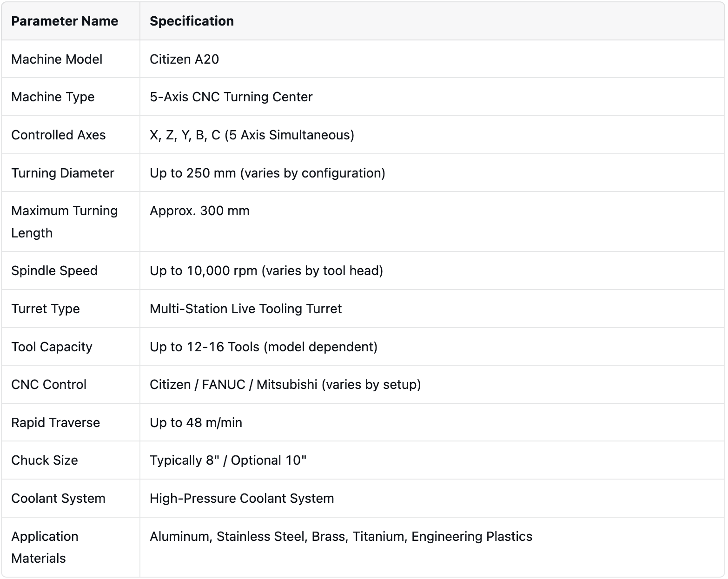Click the "Turning Diameter" row label
Screen dimensions: 728x579
pos(63,173)
